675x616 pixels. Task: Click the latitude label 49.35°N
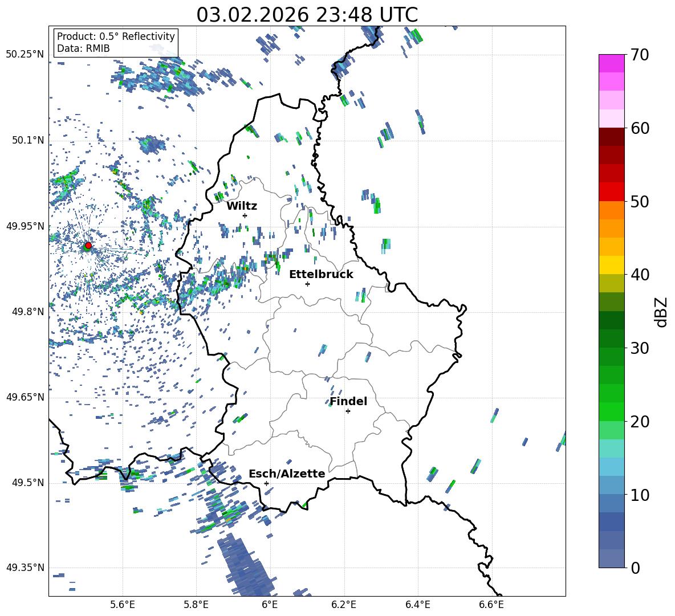click(25, 568)
